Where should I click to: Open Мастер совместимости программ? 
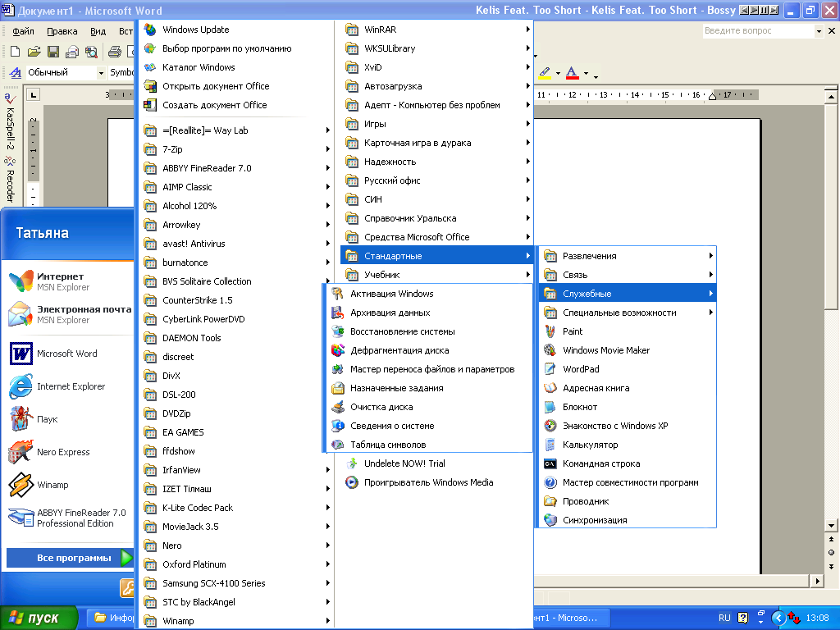627,482
